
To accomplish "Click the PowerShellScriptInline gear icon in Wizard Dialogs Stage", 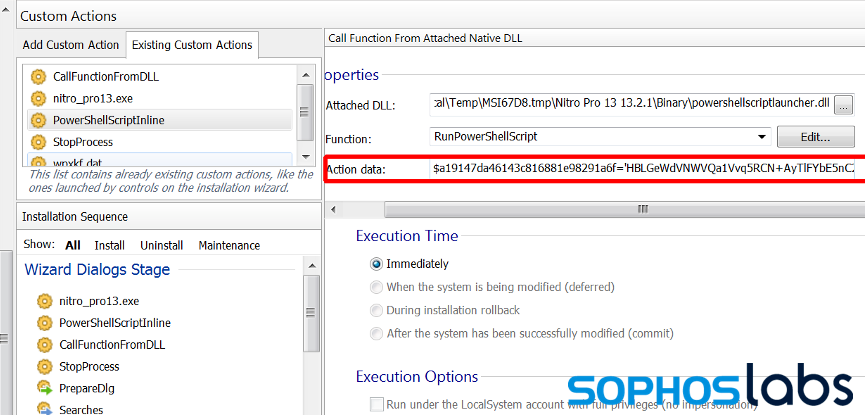I will (44, 323).
